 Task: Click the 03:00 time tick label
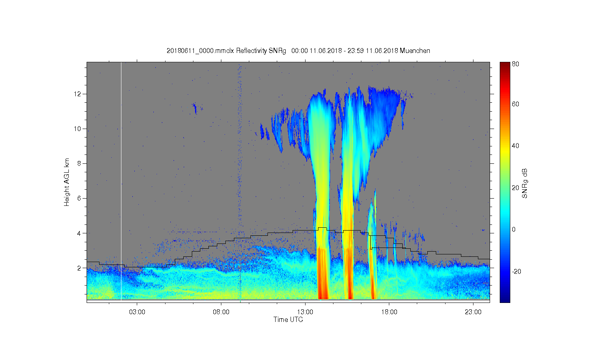[137, 312]
